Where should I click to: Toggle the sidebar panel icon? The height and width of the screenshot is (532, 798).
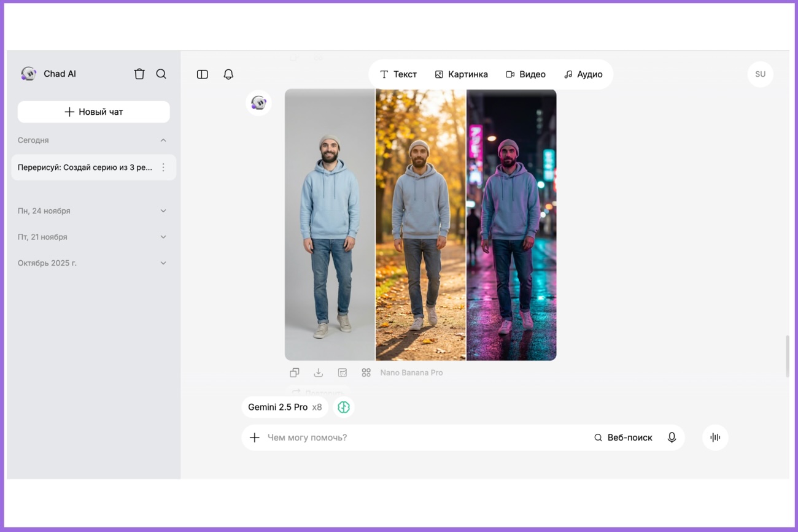click(203, 74)
